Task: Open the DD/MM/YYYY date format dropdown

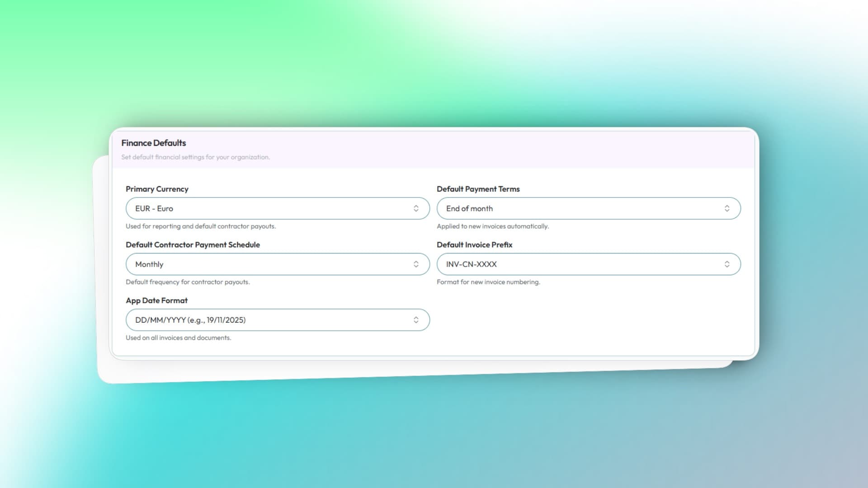Action: click(x=271, y=320)
